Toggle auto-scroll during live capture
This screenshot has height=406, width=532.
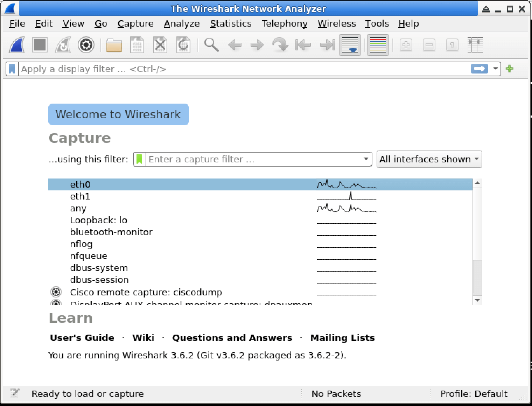tap(350, 45)
